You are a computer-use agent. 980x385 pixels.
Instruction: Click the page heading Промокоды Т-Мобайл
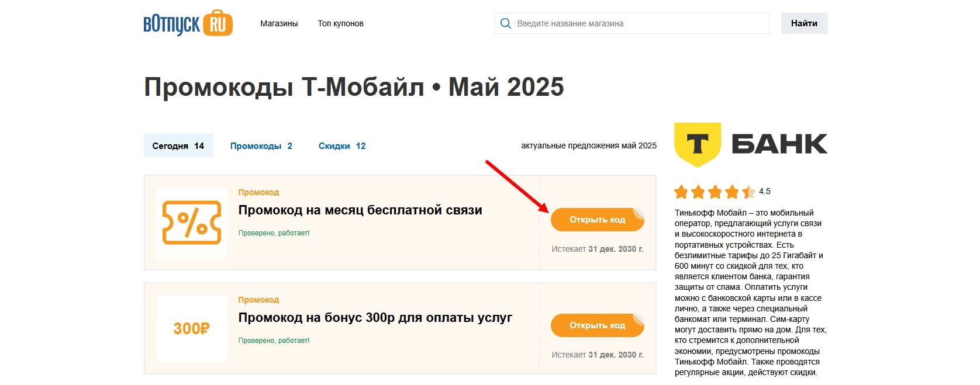354,87
